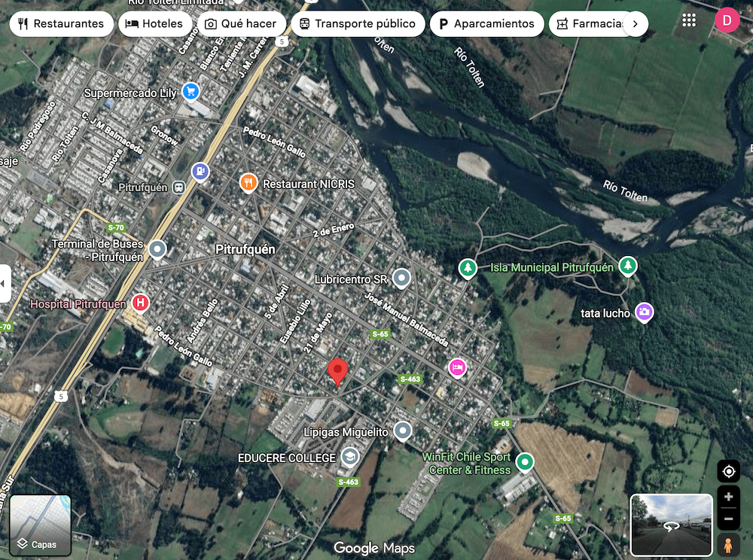Open the Google apps grid icon
753x560 pixels.
pyautogui.click(x=689, y=20)
